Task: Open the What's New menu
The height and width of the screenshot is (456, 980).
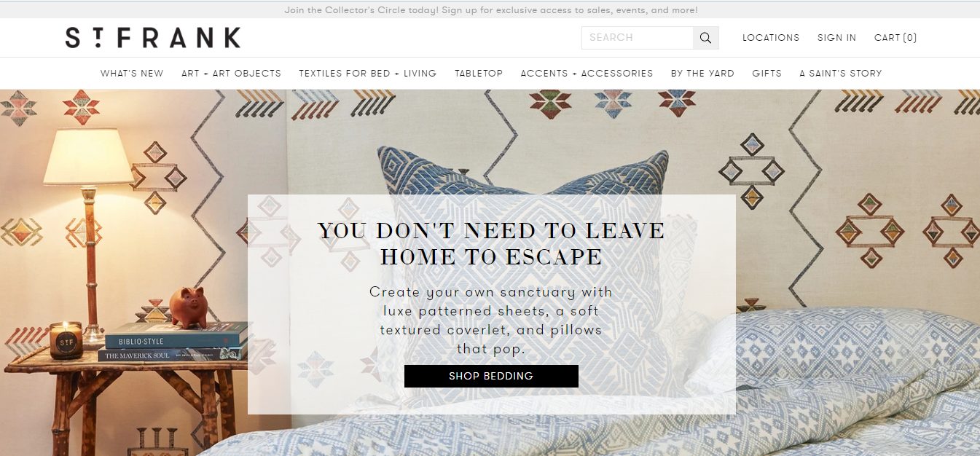Action: point(132,74)
